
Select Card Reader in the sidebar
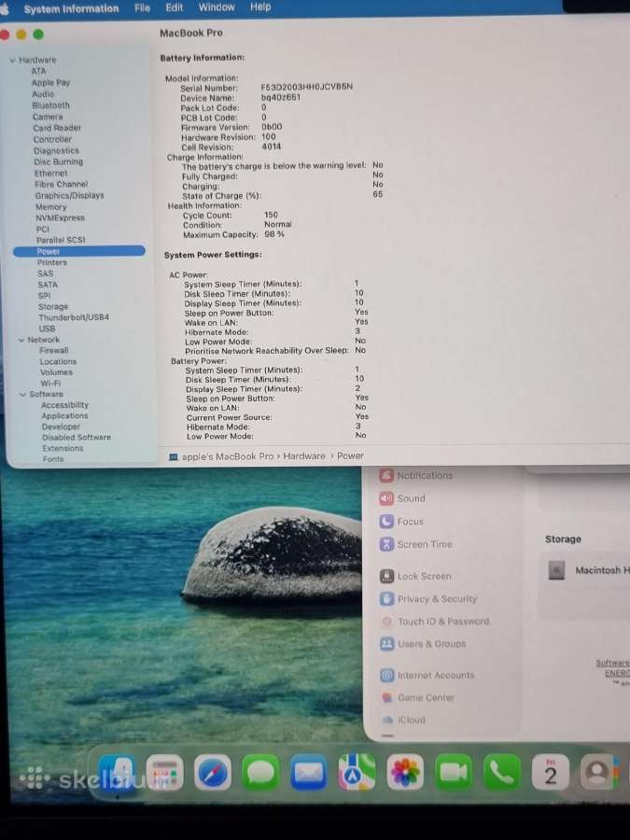click(x=57, y=128)
